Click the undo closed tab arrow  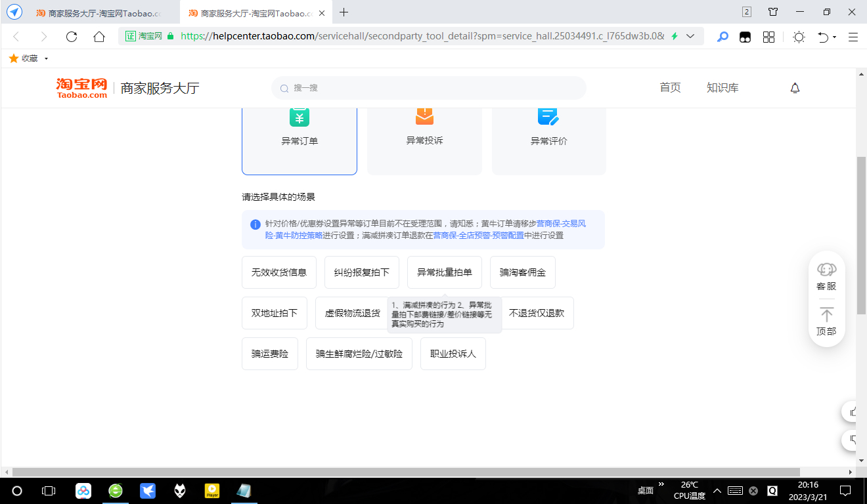tap(823, 37)
